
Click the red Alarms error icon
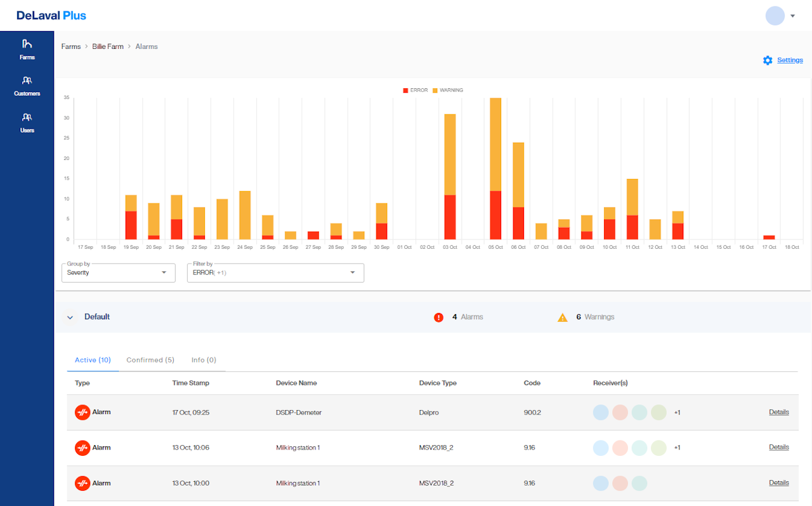[x=438, y=317]
